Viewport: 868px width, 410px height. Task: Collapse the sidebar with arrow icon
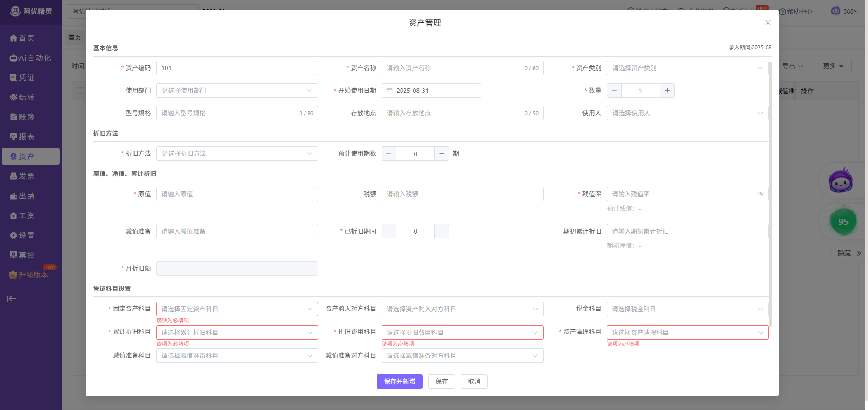tap(12, 299)
